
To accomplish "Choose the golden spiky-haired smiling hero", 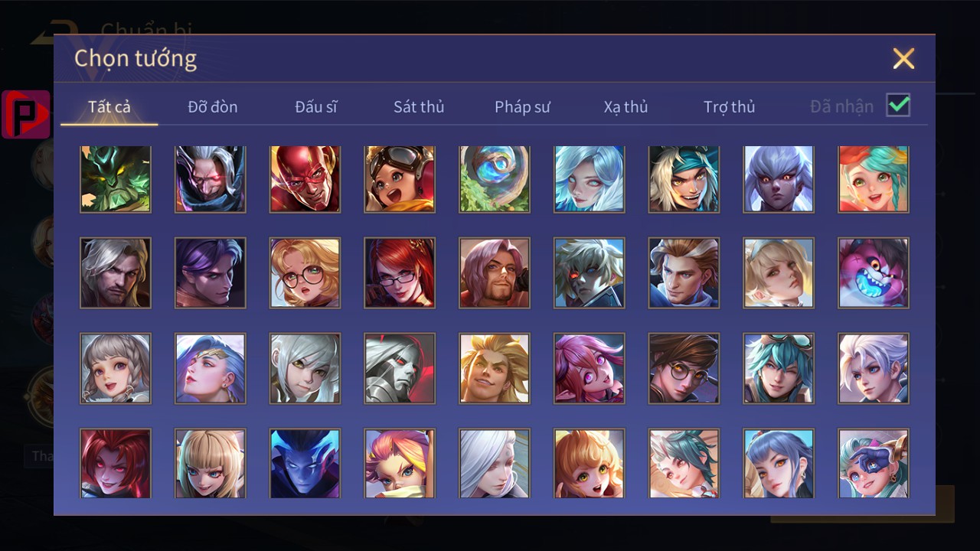I will point(495,368).
